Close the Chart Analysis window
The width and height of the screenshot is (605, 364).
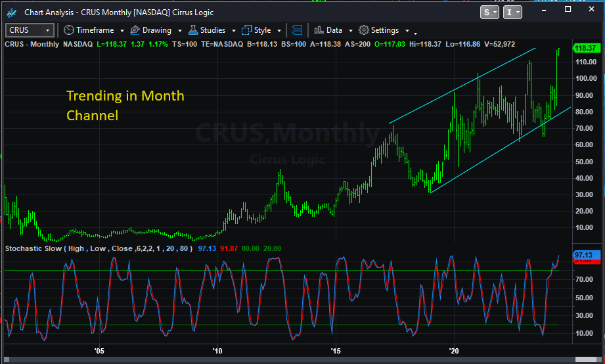pyautogui.click(x=591, y=9)
